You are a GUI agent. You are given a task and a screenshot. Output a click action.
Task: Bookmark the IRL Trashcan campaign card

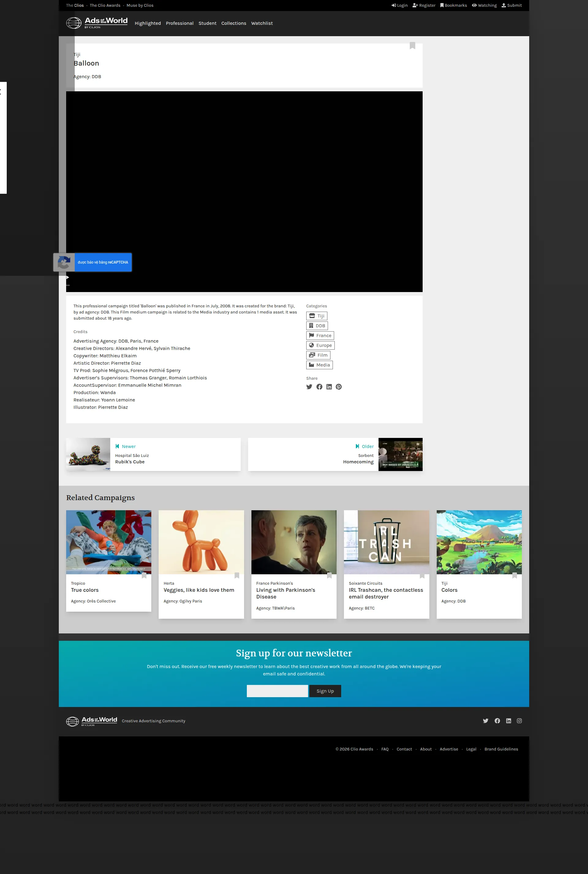[x=422, y=575]
